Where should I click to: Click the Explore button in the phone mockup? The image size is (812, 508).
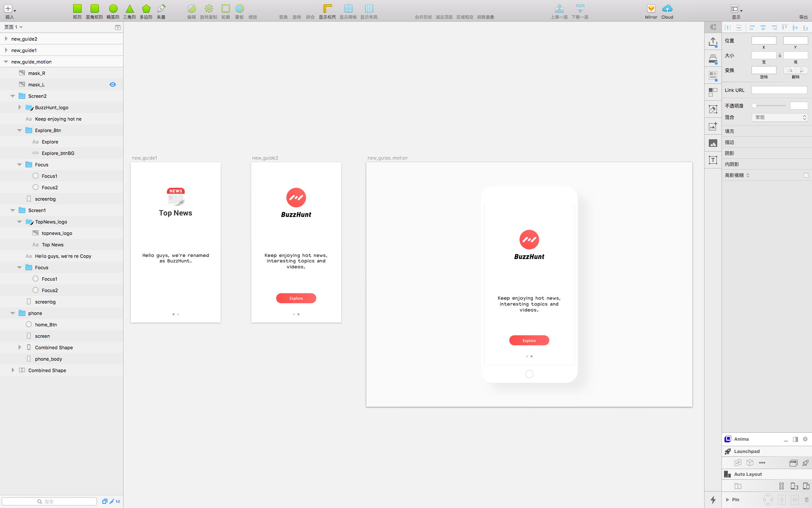coord(529,340)
